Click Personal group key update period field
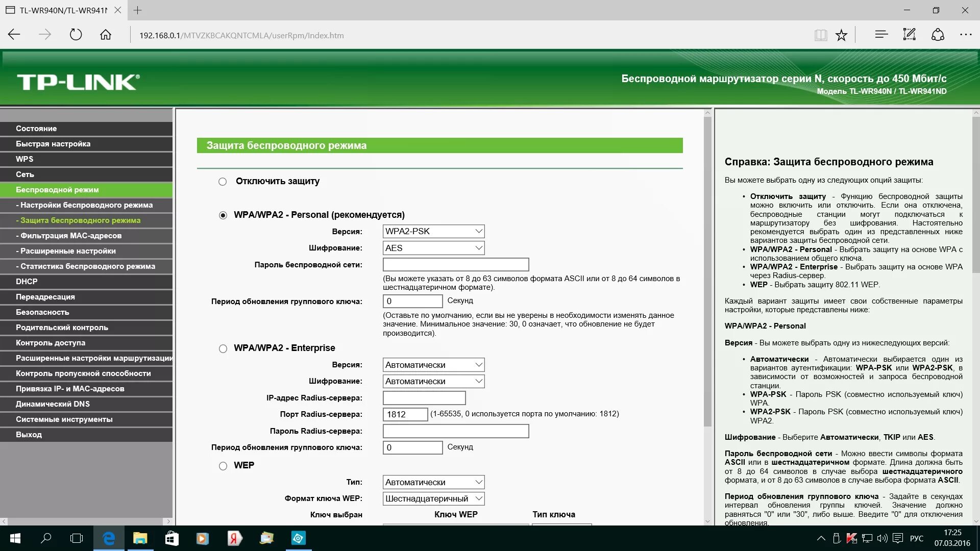 point(412,301)
